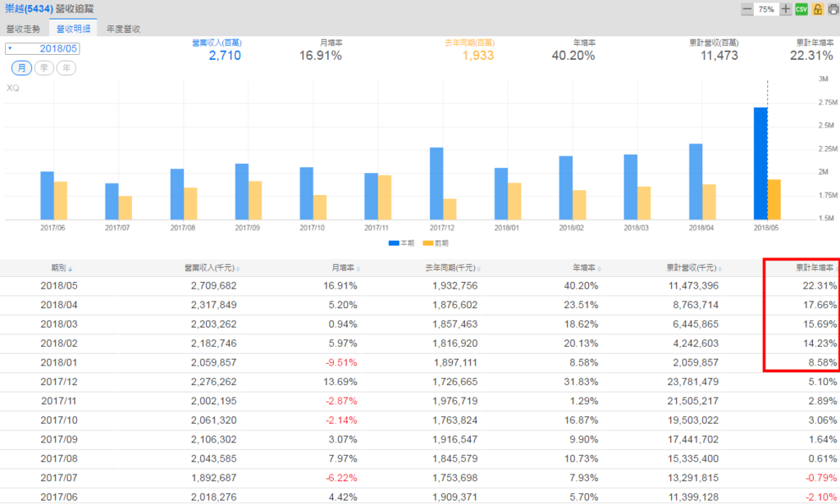This screenshot has height=504, width=840.
Task: Select the 月 (monthly) period option
Action: tap(21, 68)
